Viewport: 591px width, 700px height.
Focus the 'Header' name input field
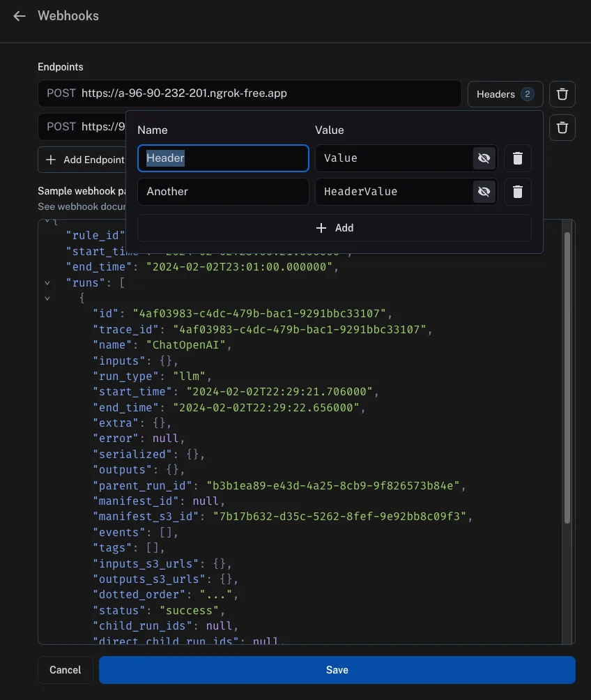point(223,158)
